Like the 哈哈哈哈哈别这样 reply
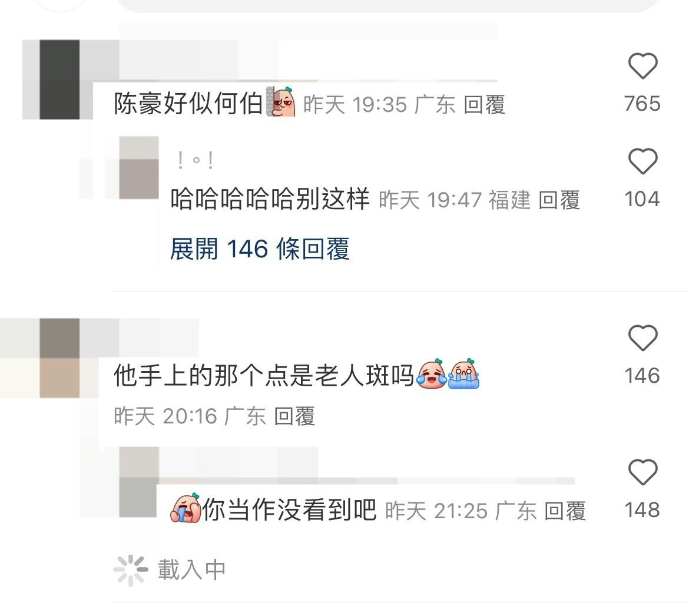Viewport: 689px width, 616px height. pos(642,161)
